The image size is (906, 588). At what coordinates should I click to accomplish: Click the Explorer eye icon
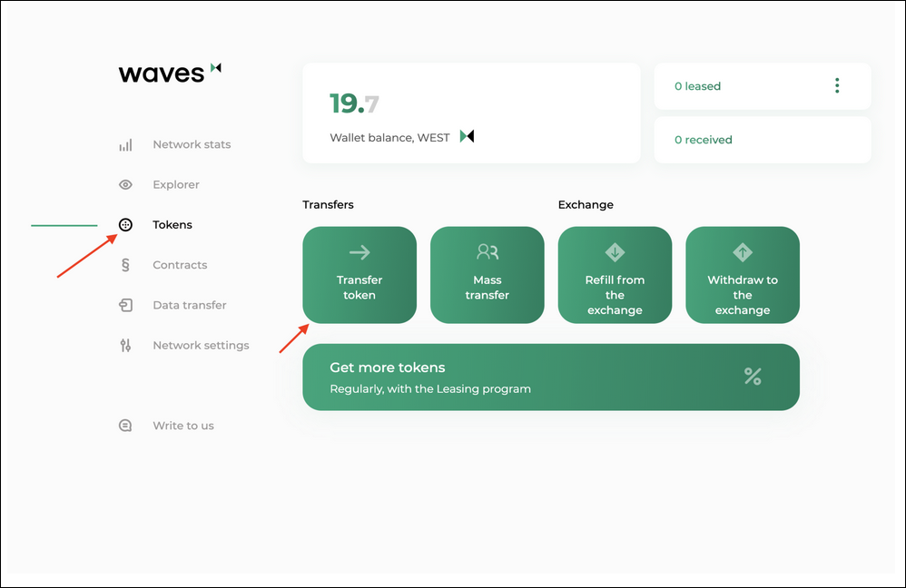click(125, 185)
